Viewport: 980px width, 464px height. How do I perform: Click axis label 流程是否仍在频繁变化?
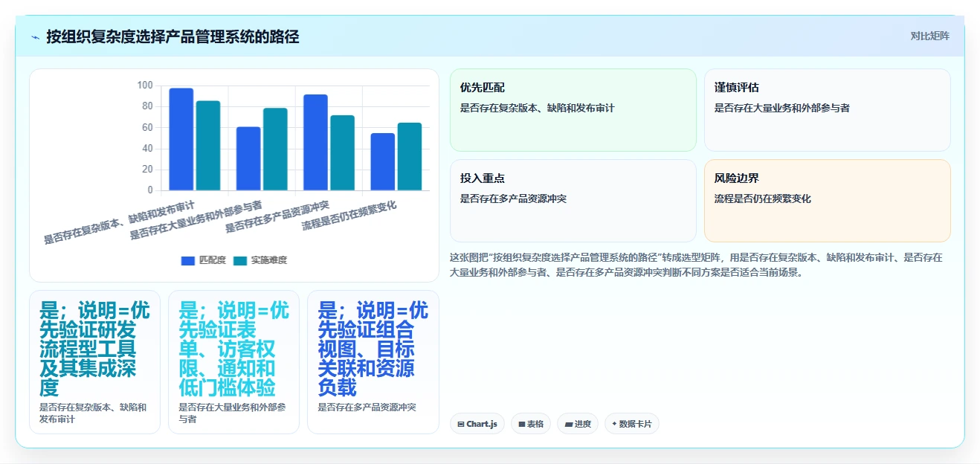pyautogui.click(x=349, y=216)
